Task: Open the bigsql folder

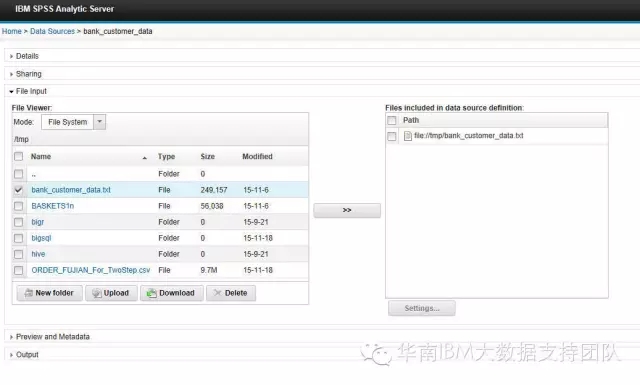Action: (x=41, y=238)
